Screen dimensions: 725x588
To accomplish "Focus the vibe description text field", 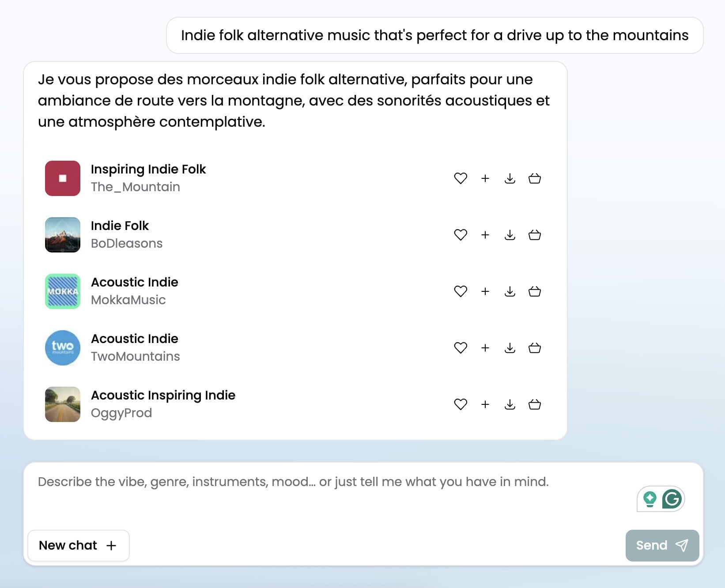I will coord(309,490).
